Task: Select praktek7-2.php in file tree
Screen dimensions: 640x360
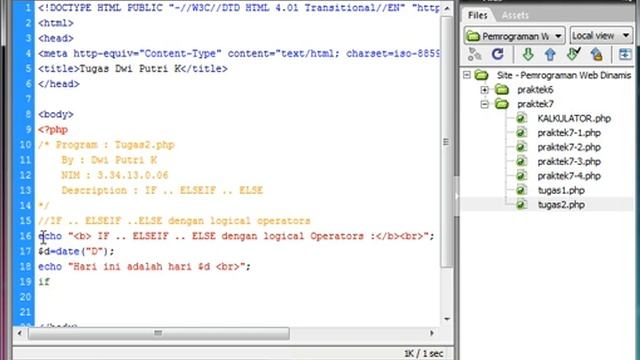Action: pos(569,147)
